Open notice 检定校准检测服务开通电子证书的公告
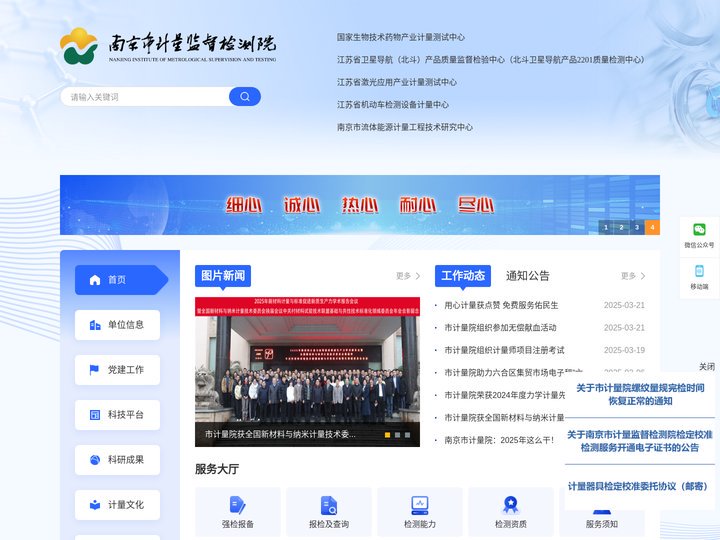 coord(640,441)
